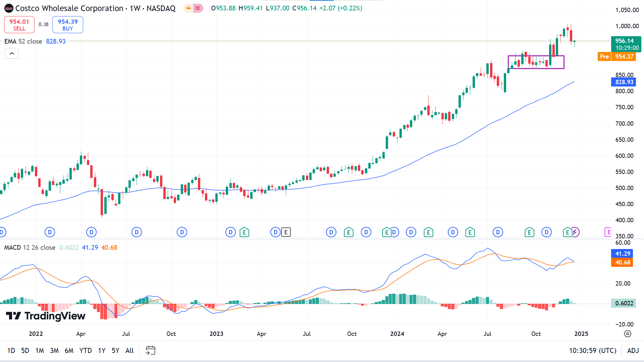Click the 0.38 spread value

pos(43,24)
